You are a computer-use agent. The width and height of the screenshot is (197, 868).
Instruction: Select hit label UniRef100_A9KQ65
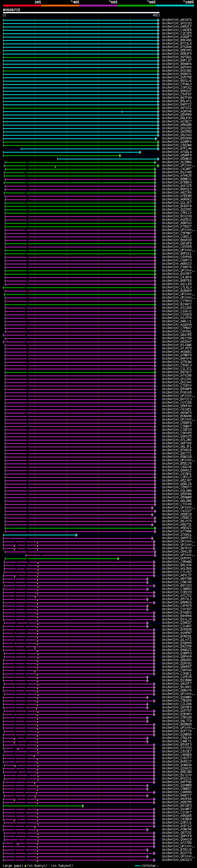(x=176, y=816)
